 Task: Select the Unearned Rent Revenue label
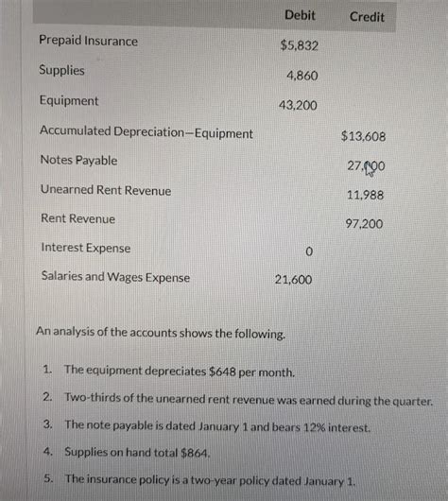(106, 190)
